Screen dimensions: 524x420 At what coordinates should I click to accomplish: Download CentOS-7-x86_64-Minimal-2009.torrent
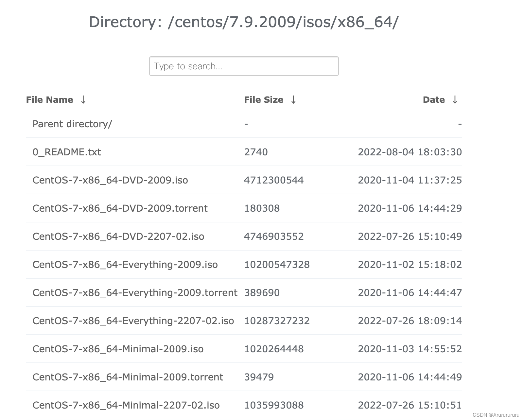(x=128, y=377)
